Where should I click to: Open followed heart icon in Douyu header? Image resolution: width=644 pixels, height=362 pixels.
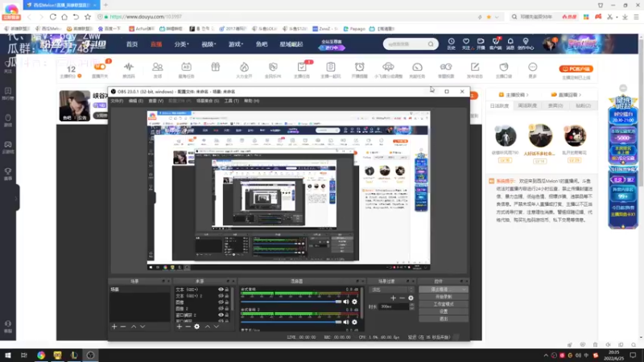click(x=466, y=42)
